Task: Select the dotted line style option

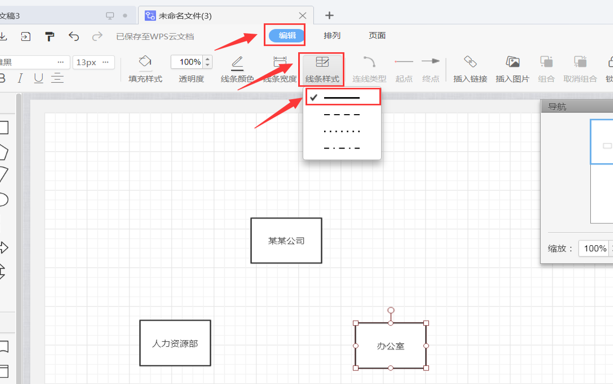Action: (342, 131)
